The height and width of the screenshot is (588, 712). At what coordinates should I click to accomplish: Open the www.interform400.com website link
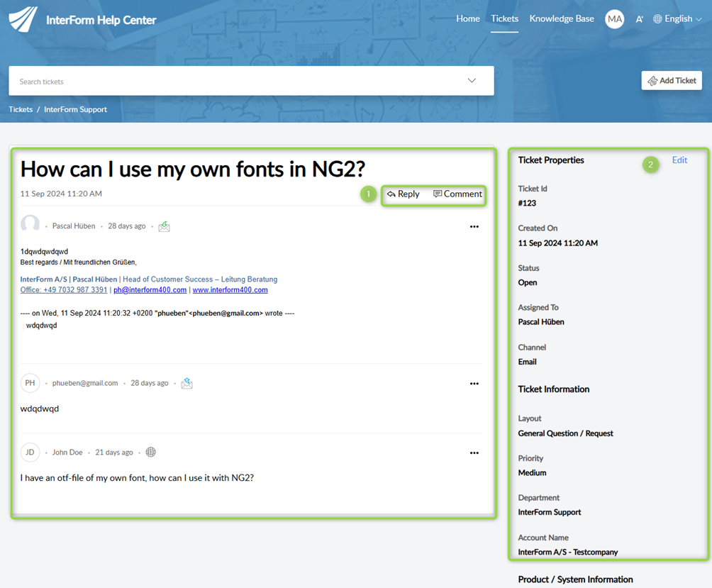230,289
